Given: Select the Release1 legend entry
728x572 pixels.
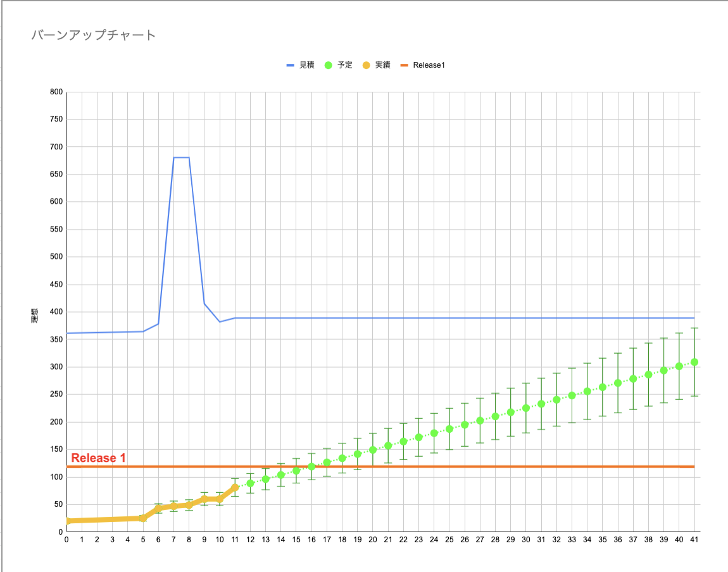Looking at the screenshot, I should (422, 65).
